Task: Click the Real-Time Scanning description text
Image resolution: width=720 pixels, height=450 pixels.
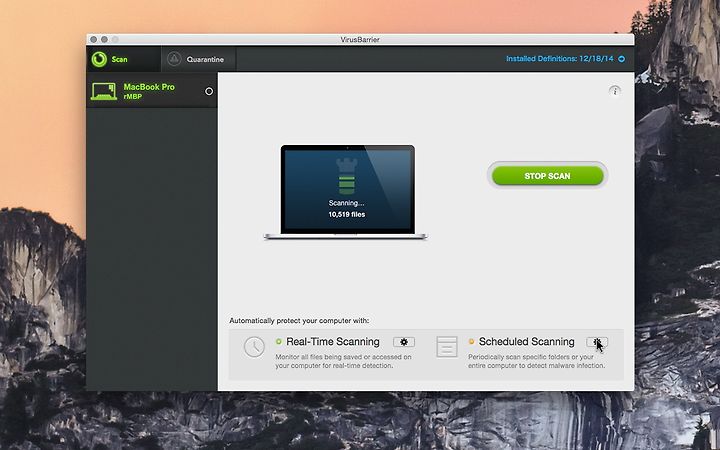Action: pos(343,361)
